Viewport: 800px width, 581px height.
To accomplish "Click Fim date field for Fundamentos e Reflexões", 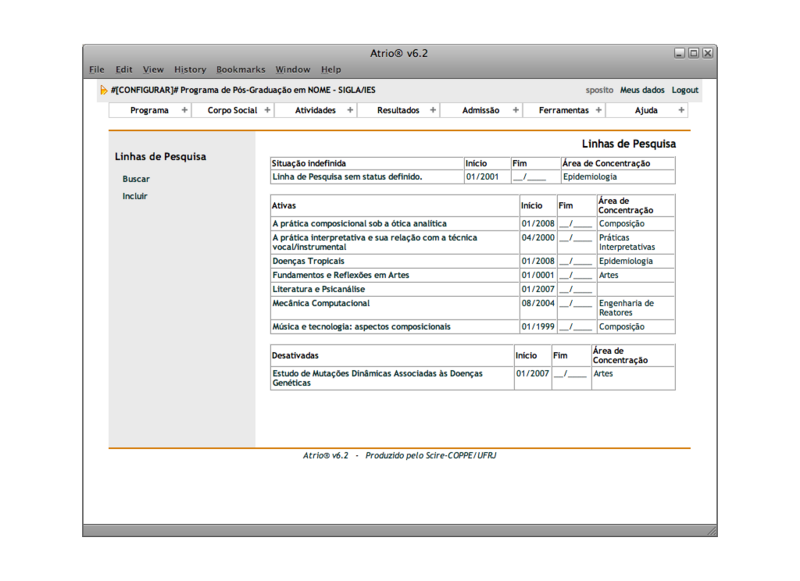I will click(x=575, y=275).
